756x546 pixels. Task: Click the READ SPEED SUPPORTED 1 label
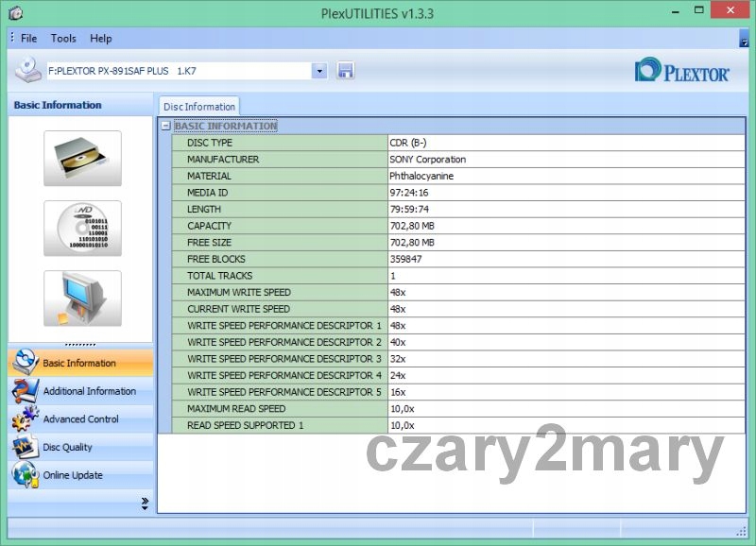pos(246,425)
